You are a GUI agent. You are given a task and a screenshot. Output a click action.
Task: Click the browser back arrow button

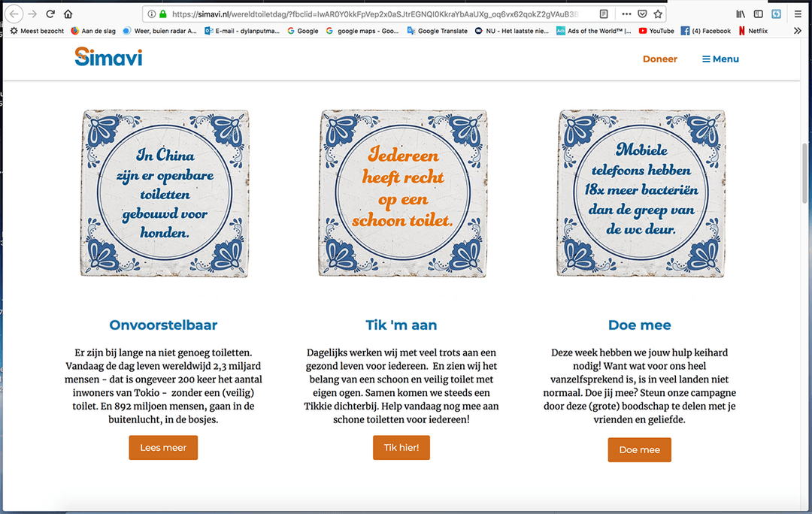pyautogui.click(x=14, y=14)
